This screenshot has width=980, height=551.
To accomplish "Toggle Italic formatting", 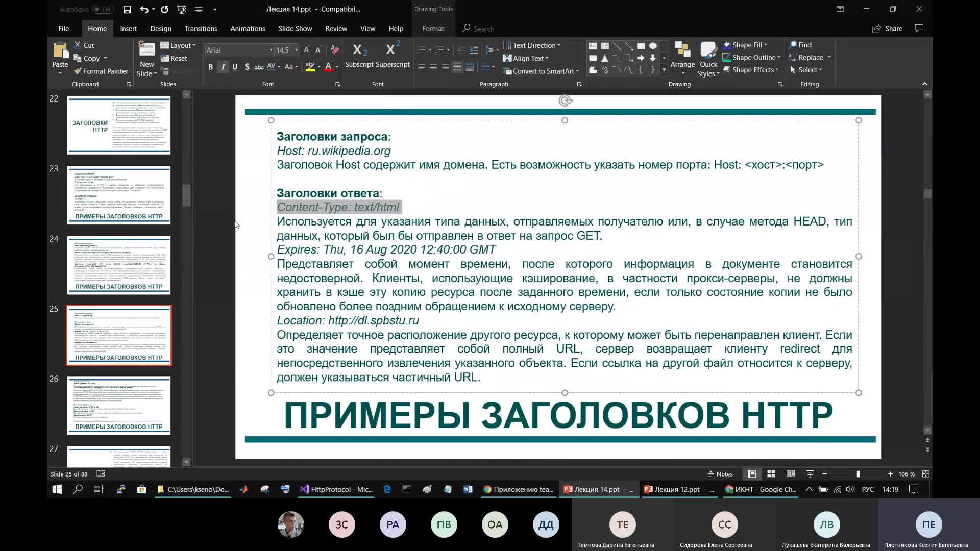I will tap(223, 67).
